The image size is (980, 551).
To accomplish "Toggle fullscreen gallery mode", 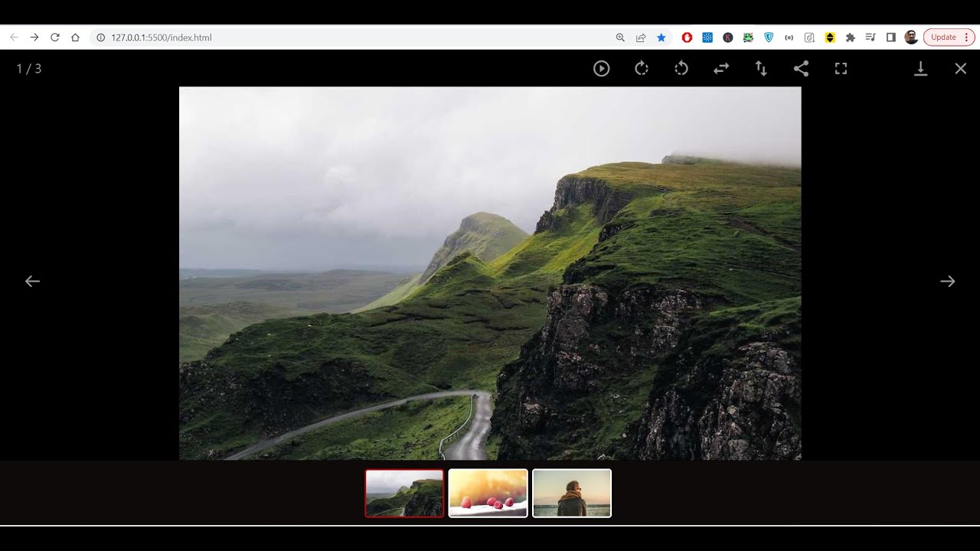I will [x=841, y=69].
